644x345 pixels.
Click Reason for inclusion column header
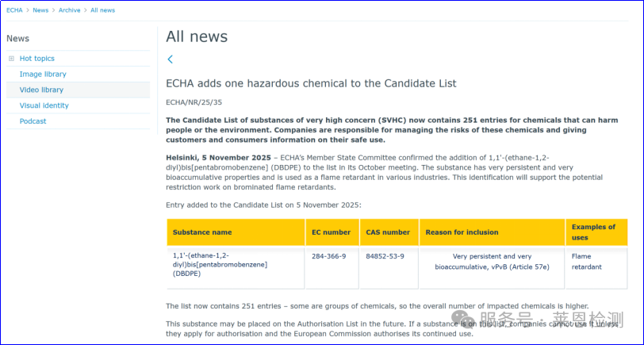462,232
